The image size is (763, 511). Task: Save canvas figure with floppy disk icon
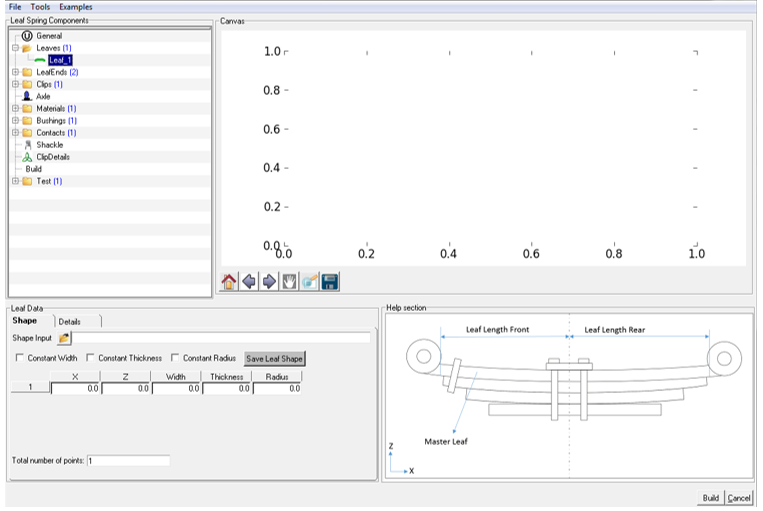[x=329, y=282]
